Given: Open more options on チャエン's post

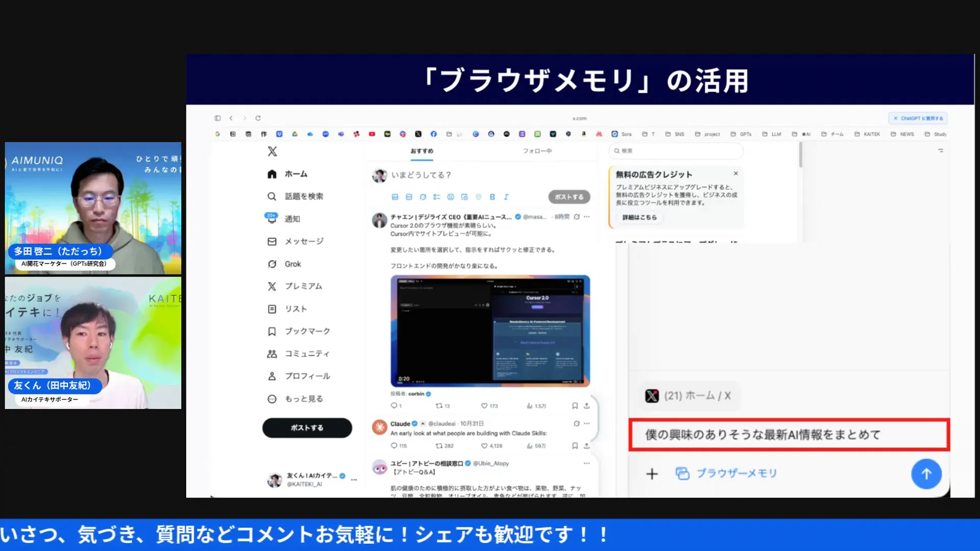Looking at the screenshot, I should click(586, 216).
